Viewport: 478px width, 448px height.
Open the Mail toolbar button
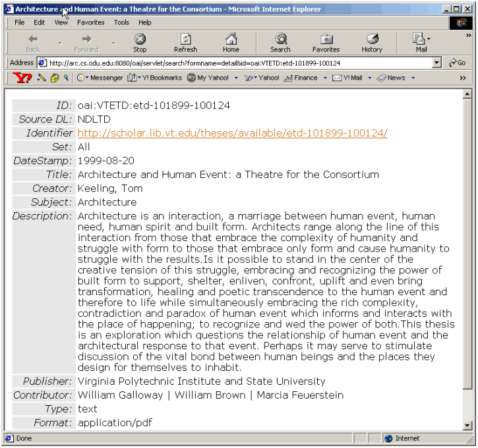[419, 43]
